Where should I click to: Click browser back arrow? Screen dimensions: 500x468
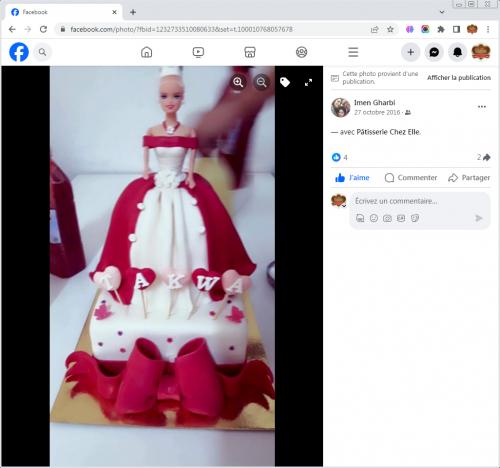(12, 29)
